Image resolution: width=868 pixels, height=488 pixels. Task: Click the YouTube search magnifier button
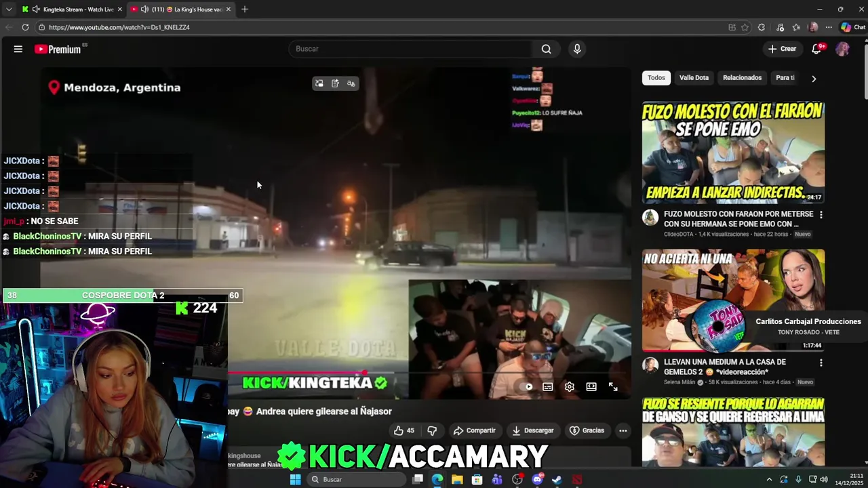546,49
